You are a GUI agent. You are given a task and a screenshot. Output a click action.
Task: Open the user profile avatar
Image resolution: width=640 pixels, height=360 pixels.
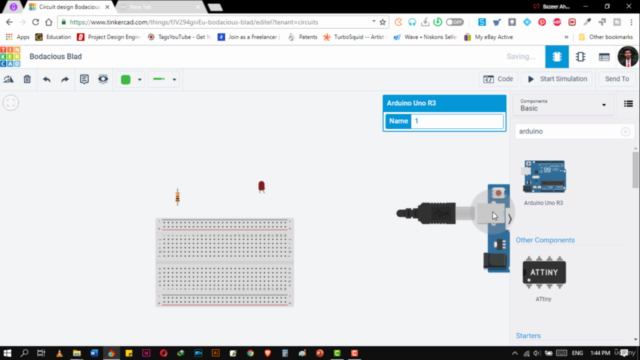click(628, 57)
